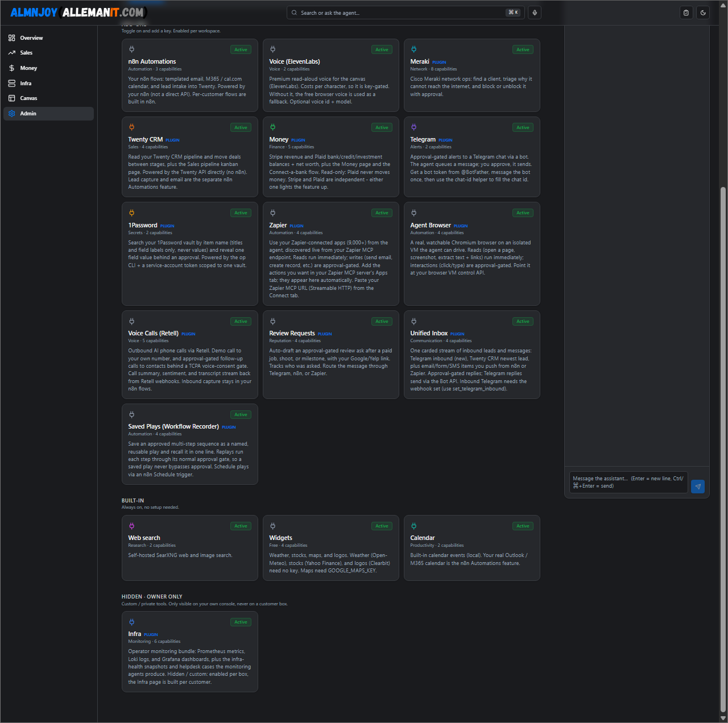Click the microphone voice input icon

click(x=535, y=13)
